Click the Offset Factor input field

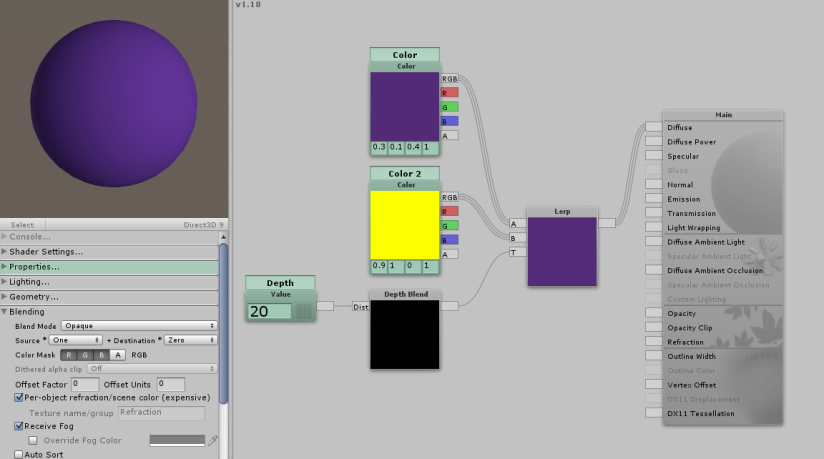85,384
